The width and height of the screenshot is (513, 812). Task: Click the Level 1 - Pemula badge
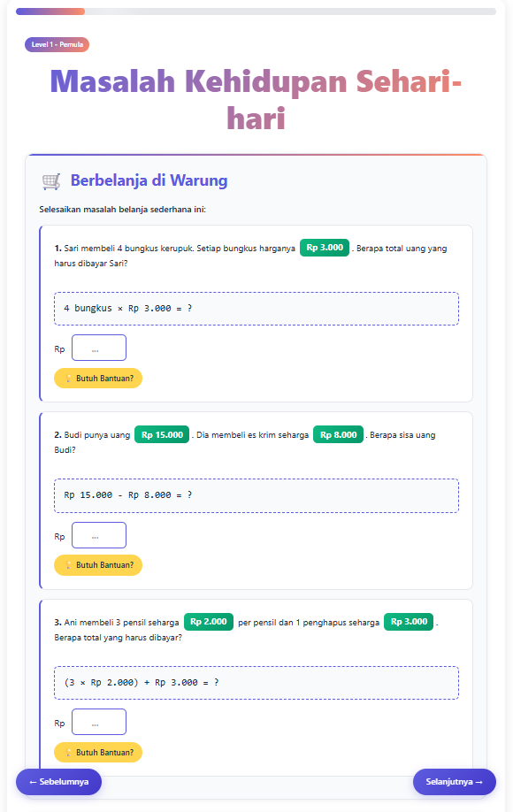[x=57, y=44]
